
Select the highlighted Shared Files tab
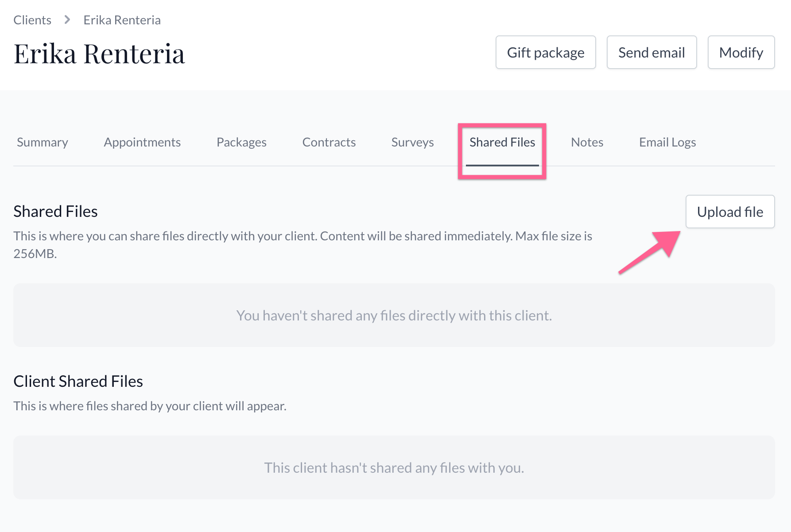tap(502, 142)
